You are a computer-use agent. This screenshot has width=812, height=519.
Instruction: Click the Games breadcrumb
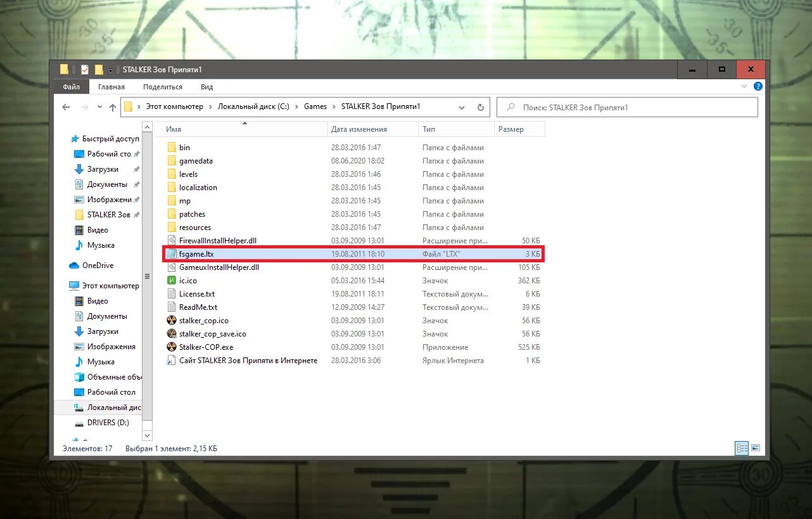(x=315, y=106)
